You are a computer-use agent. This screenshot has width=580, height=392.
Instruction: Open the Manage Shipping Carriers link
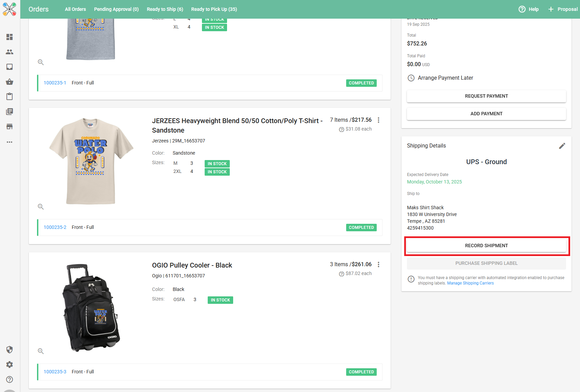470,283
